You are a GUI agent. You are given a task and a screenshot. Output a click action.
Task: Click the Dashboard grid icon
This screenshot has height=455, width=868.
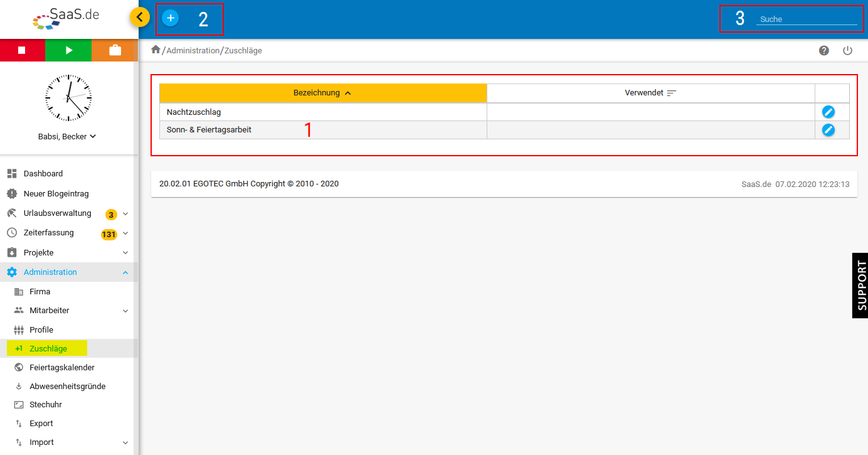(12, 173)
